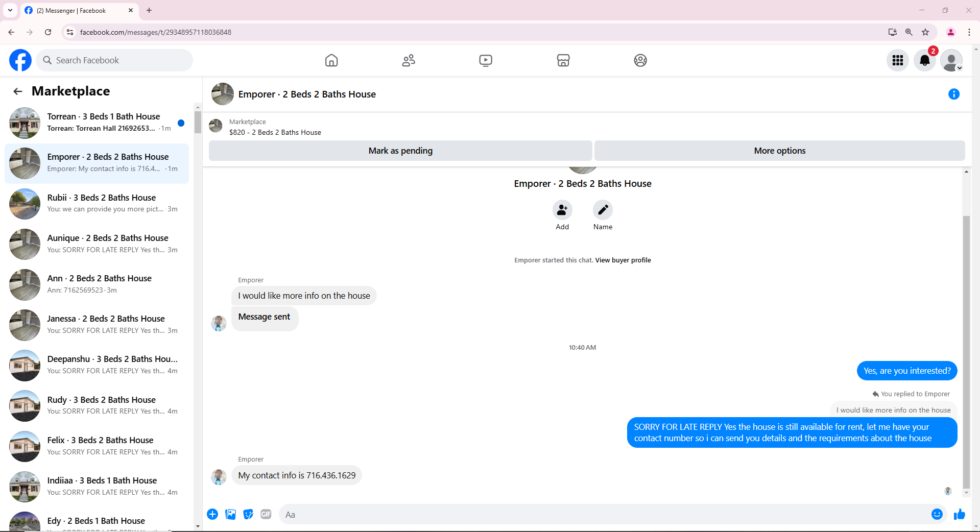Image resolution: width=980 pixels, height=532 pixels.
Task: Go back from Marketplace chats list
Action: pos(18,91)
